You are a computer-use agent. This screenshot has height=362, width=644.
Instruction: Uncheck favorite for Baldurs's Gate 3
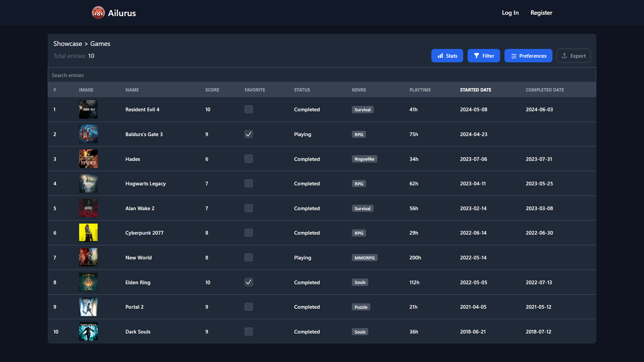(249, 134)
